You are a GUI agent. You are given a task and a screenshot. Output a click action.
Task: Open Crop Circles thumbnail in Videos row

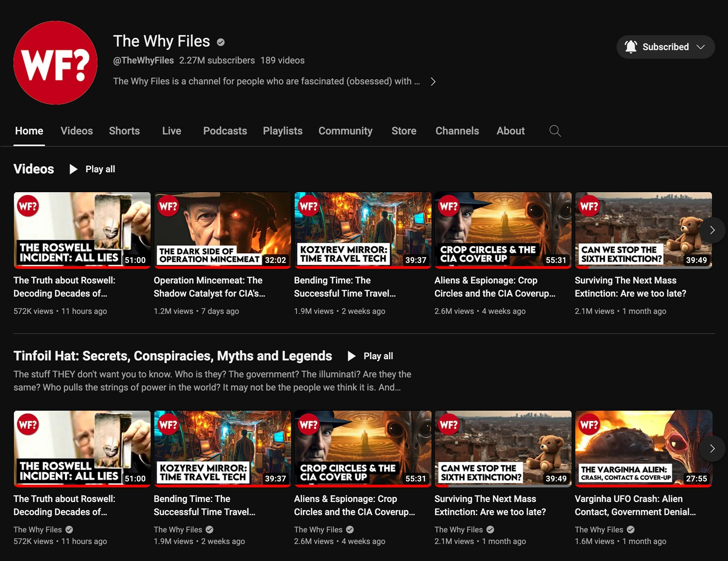click(503, 230)
